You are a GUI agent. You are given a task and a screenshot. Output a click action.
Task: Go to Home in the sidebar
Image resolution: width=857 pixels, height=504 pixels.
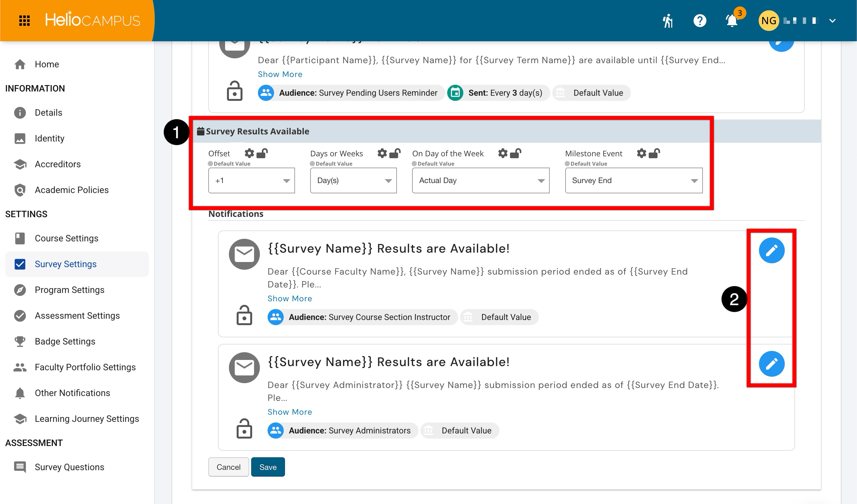pos(77,64)
